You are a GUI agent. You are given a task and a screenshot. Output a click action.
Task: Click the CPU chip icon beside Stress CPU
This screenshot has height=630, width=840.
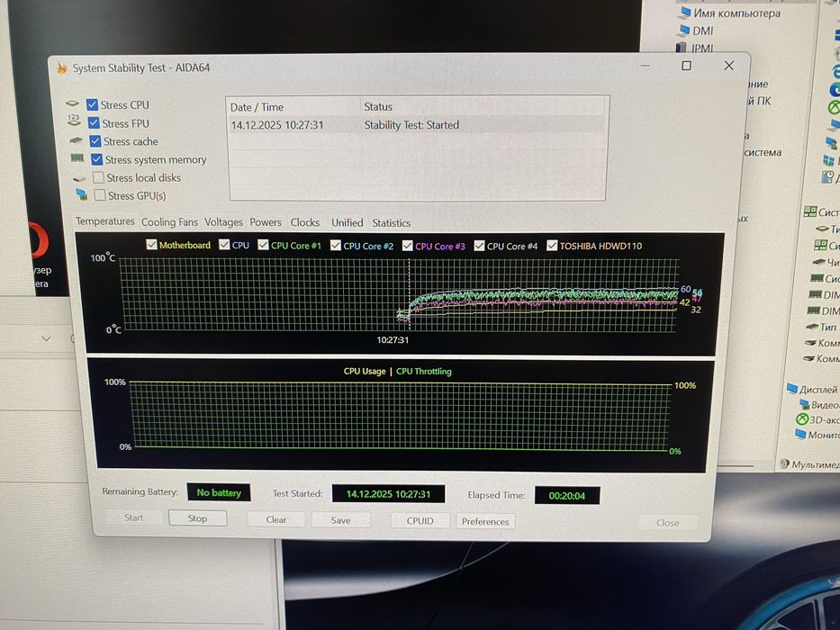click(x=72, y=103)
